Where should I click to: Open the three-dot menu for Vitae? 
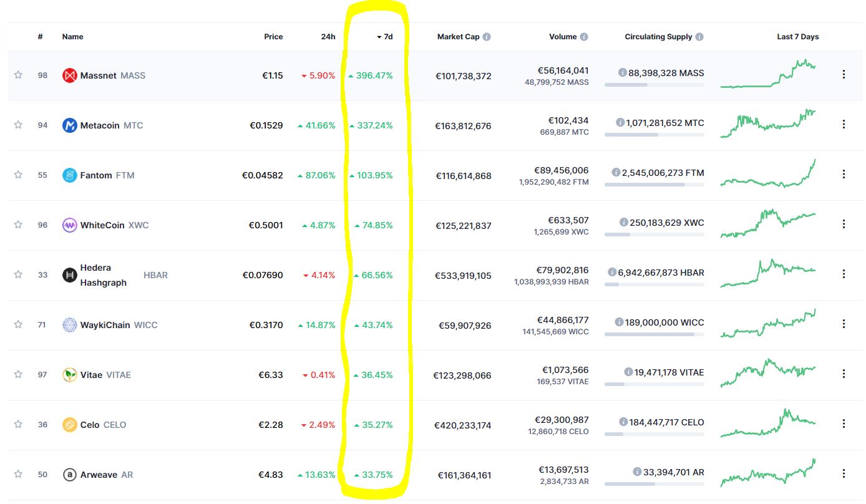click(x=844, y=374)
